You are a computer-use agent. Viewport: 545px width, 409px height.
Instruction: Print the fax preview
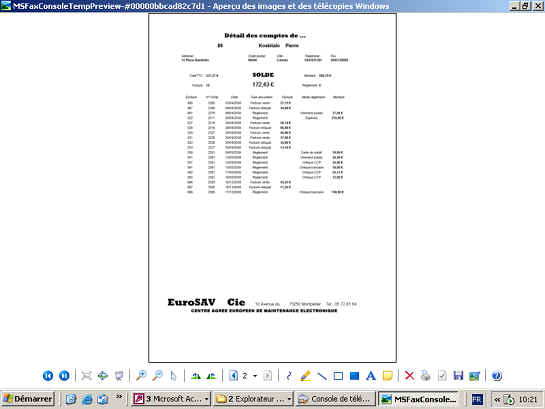tap(425, 376)
